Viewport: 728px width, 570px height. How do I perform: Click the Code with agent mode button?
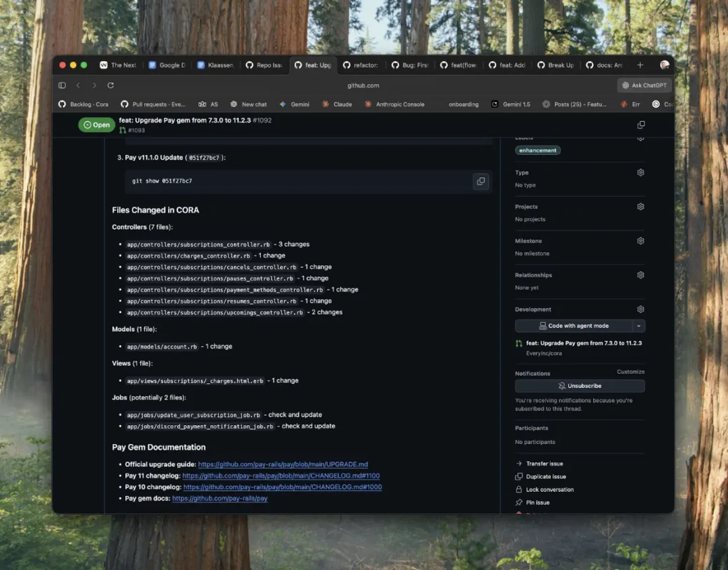coord(574,326)
